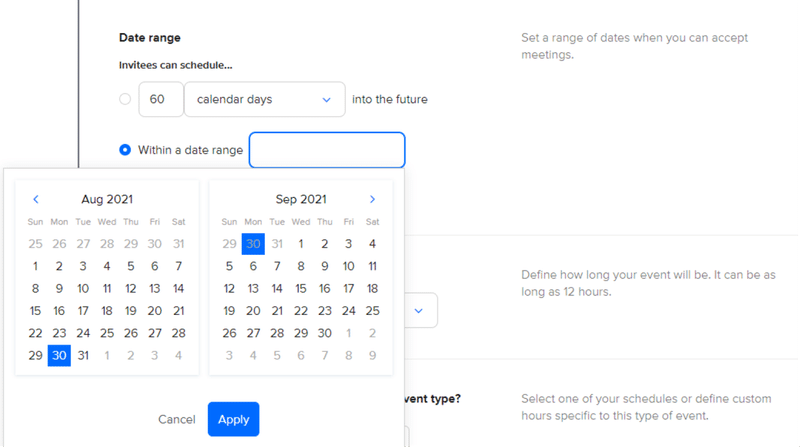Click the date range input field
Image resolution: width=800 pixels, height=447 pixels.
[x=327, y=150]
